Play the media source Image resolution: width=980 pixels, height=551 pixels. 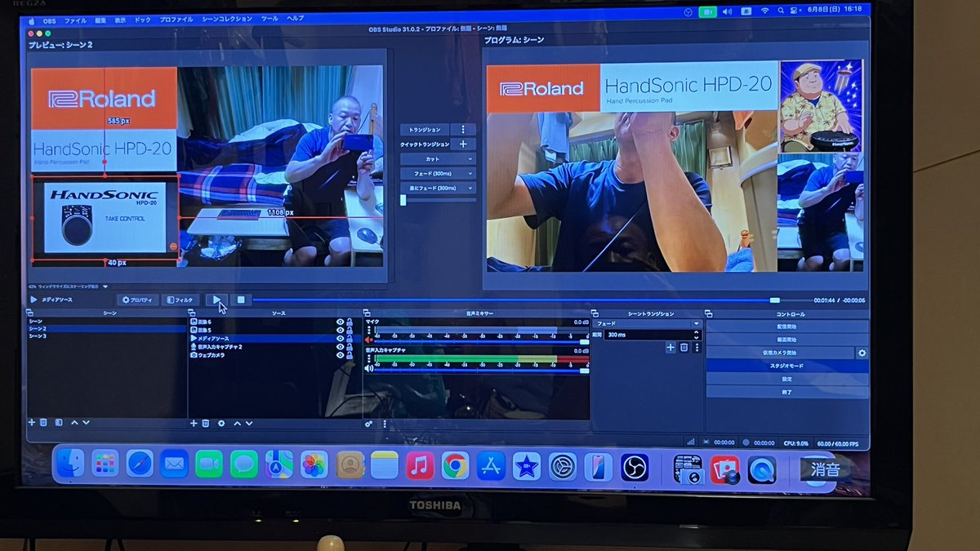(x=216, y=300)
